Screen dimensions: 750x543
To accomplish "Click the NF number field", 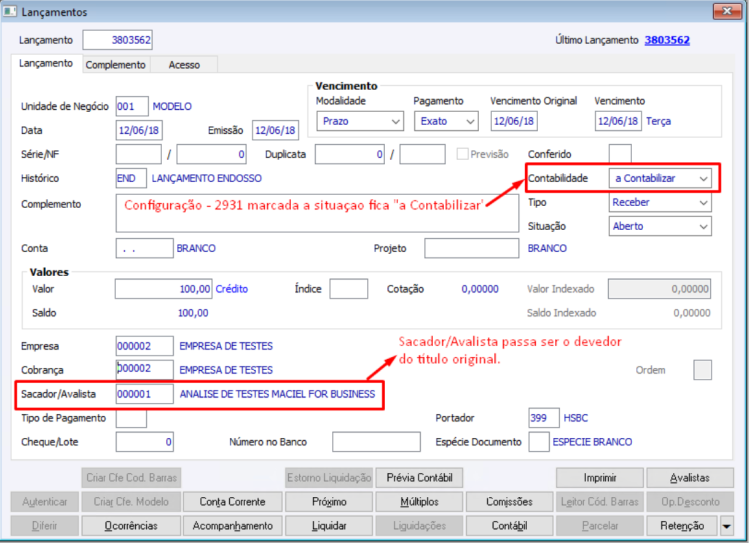I will point(211,154).
